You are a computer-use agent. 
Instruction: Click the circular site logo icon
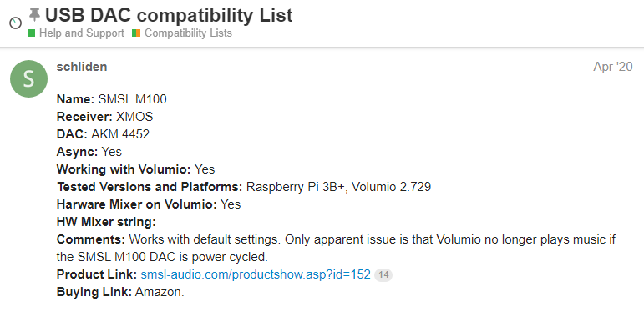click(x=16, y=23)
